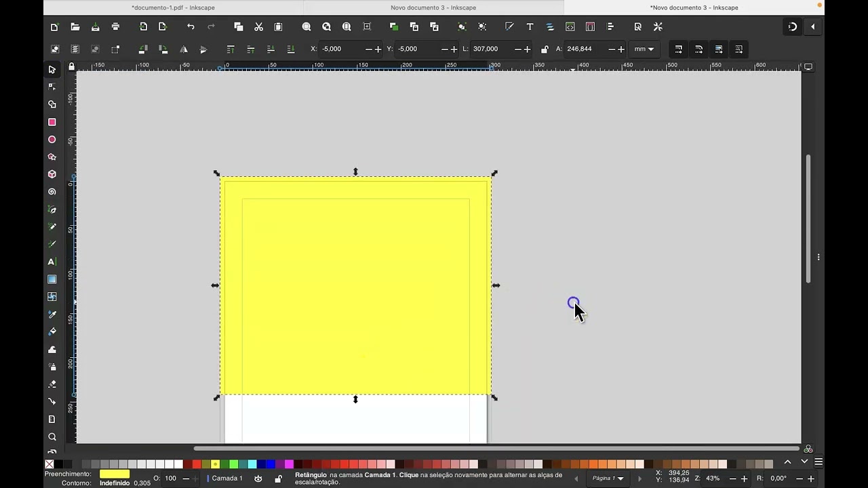
Task: Select the Shape Builder tool
Action: (x=52, y=104)
